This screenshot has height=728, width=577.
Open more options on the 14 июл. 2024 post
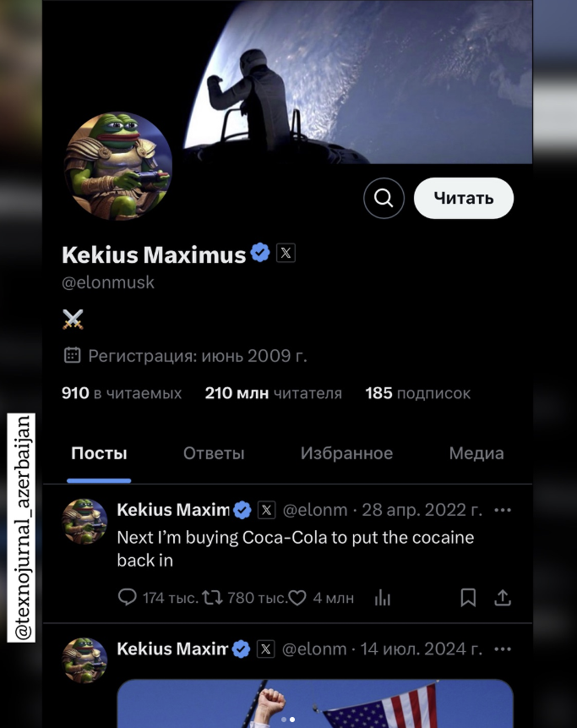point(503,649)
